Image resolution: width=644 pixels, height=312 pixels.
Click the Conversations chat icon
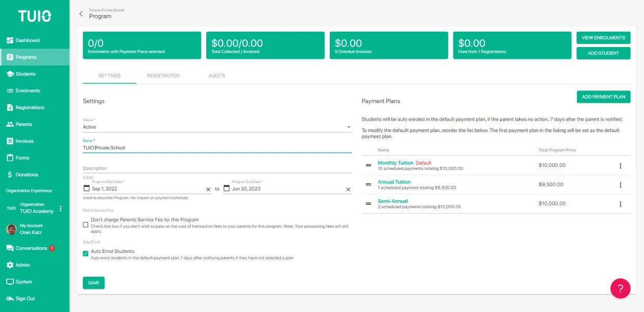coord(10,249)
